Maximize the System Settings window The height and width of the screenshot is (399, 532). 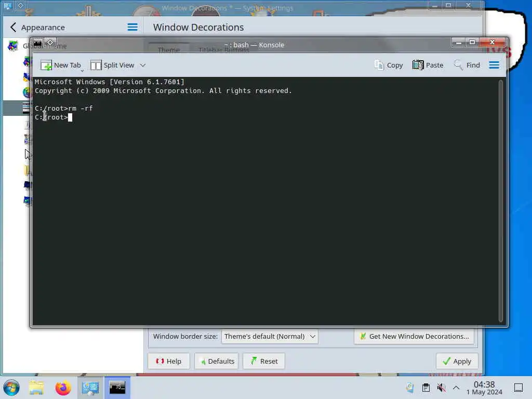tap(448, 5)
